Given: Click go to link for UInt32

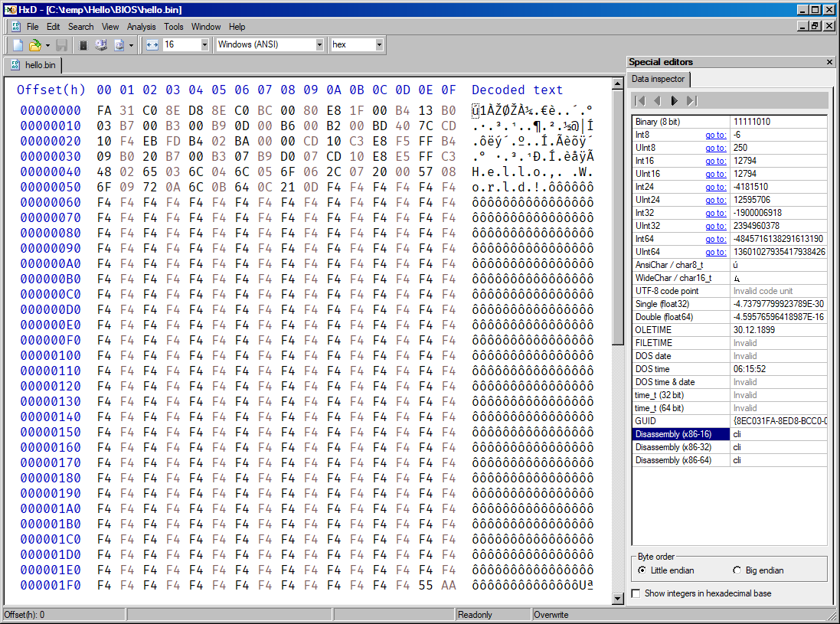Looking at the screenshot, I should click(x=716, y=226).
